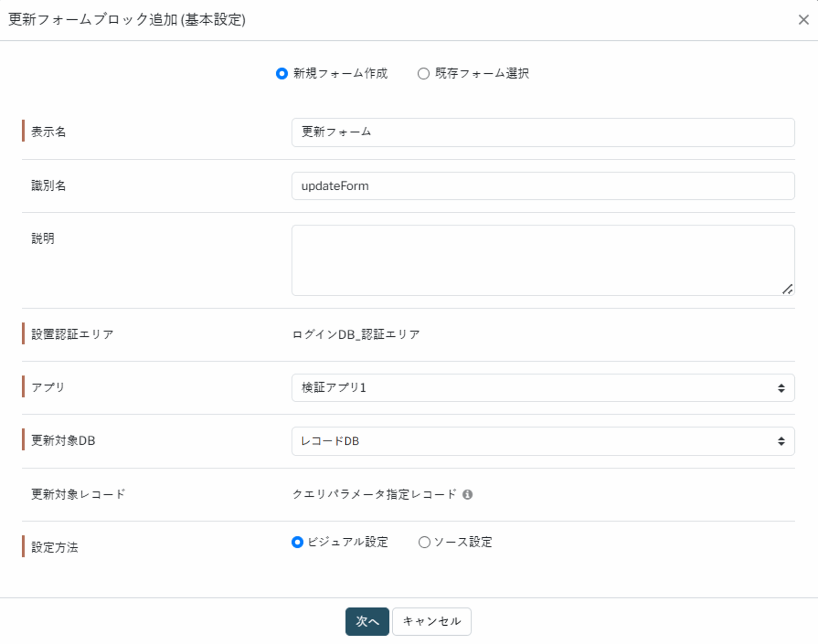Screen dimensions: 818x644
Task: Choose ビジュアル設定 radio option
Action: pos(297,542)
